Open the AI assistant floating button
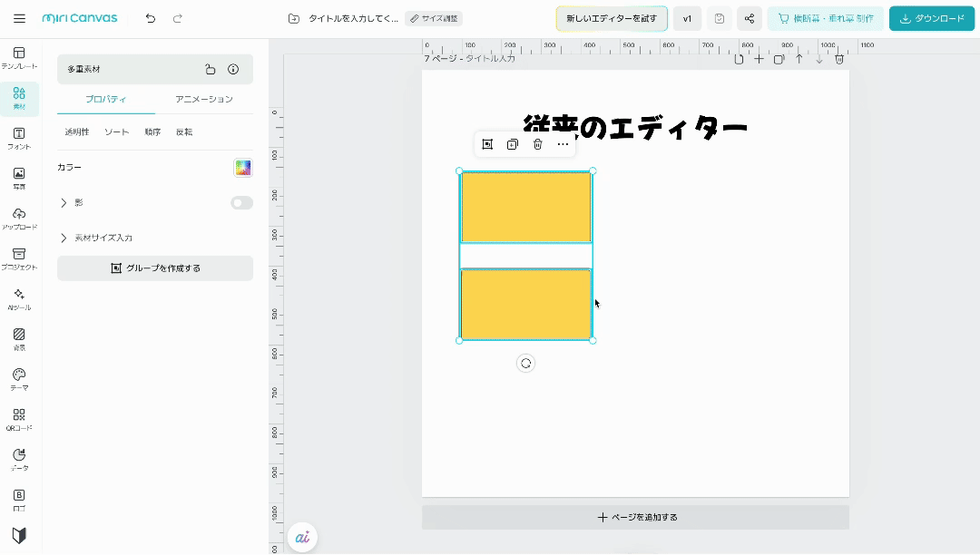The height and width of the screenshot is (555, 980). pos(302,537)
